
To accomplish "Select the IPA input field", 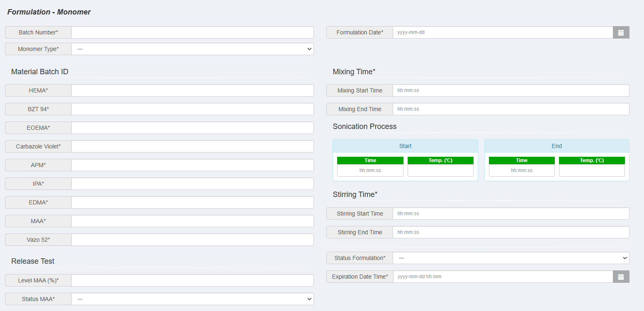I will click(192, 184).
